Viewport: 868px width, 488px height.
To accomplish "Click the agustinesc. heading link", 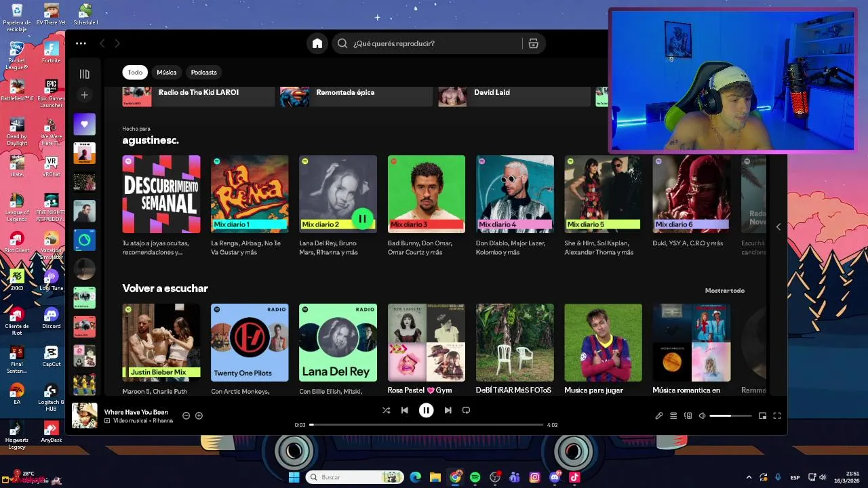I will click(x=151, y=140).
